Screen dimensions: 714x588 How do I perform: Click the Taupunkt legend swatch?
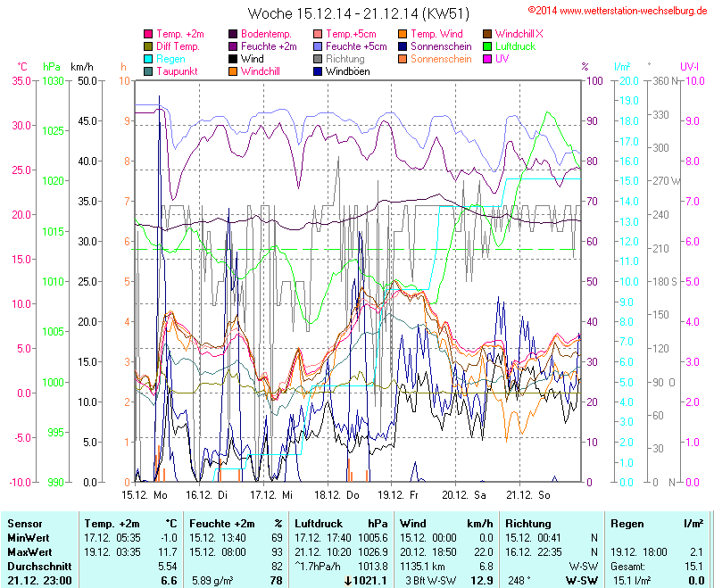tap(148, 71)
